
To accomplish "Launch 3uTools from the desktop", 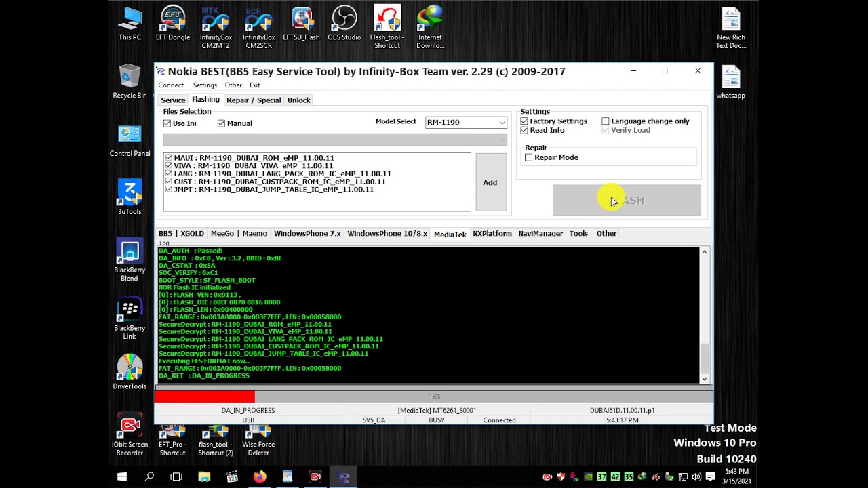I will [x=130, y=198].
